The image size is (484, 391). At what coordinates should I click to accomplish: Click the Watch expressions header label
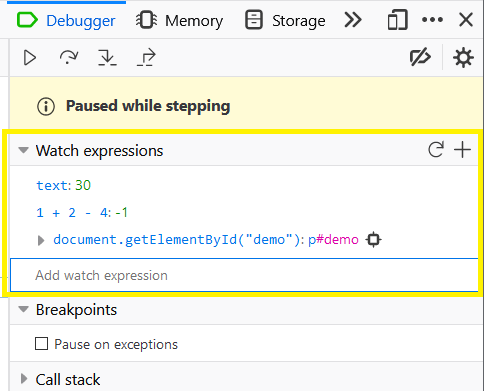click(x=99, y=151)
